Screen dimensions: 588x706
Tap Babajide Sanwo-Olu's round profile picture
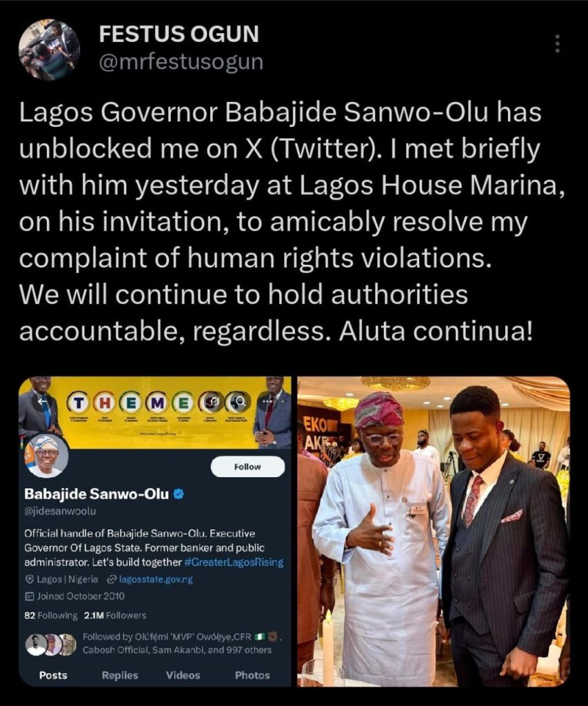(x=48, y=456)
